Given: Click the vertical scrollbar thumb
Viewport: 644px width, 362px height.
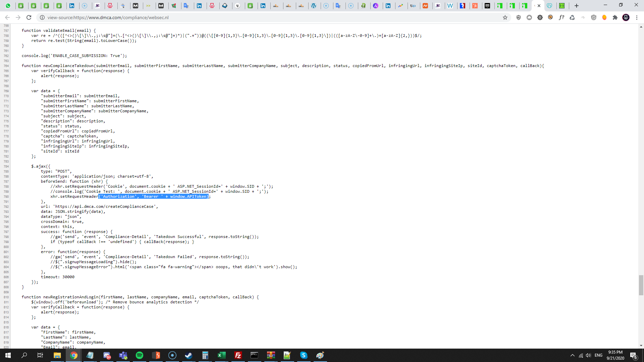Looking at the screenshot, I should [x=641, y=285].
